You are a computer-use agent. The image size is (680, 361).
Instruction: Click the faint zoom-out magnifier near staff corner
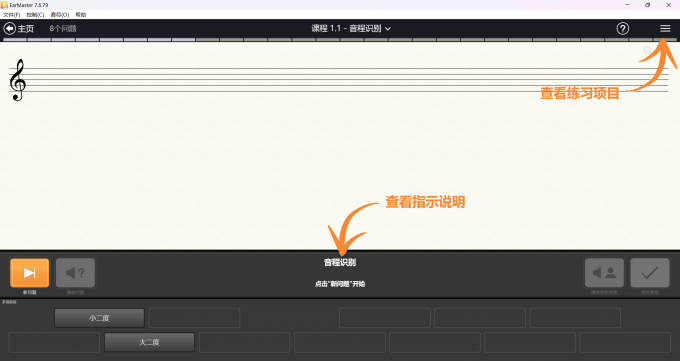(647, 50)
